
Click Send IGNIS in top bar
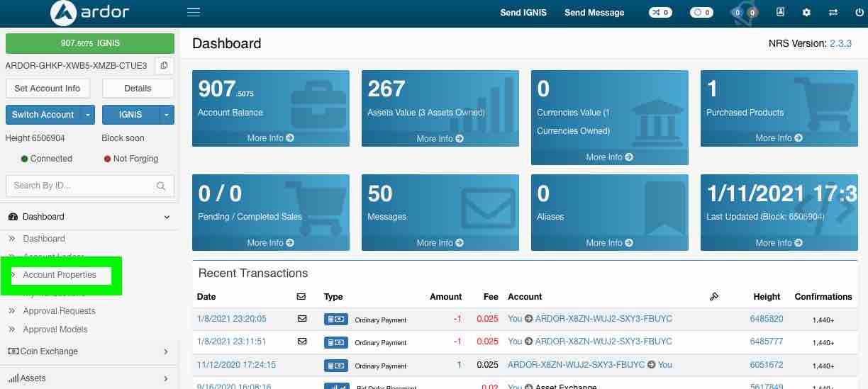(523, 13)
